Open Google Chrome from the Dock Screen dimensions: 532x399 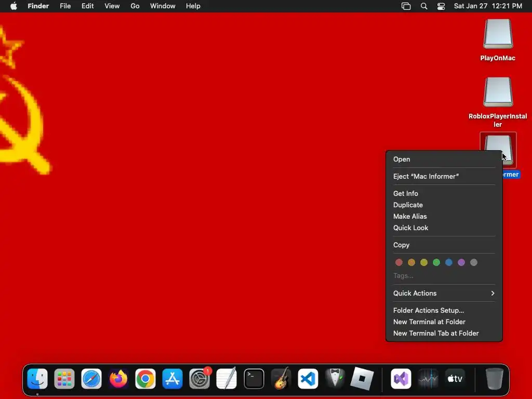coord(145,379)
